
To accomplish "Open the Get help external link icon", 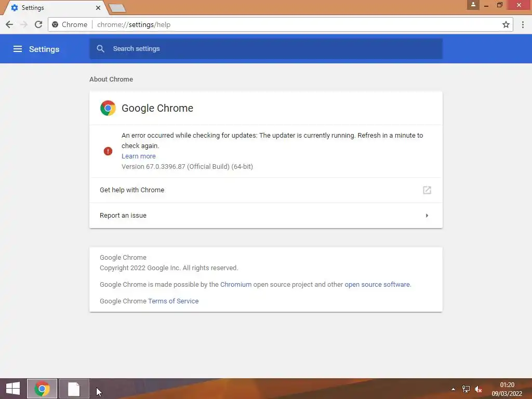I will pos(427,190).
